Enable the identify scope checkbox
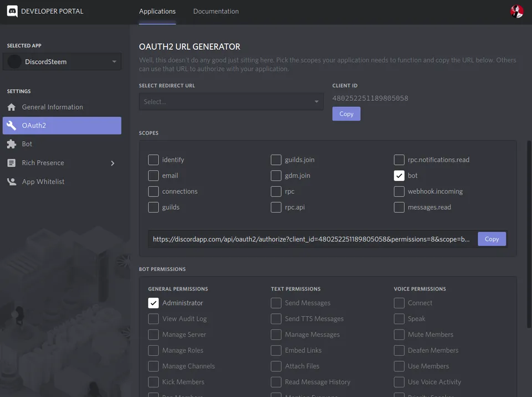This screenshot has width=532, height=397. (154, 159)
